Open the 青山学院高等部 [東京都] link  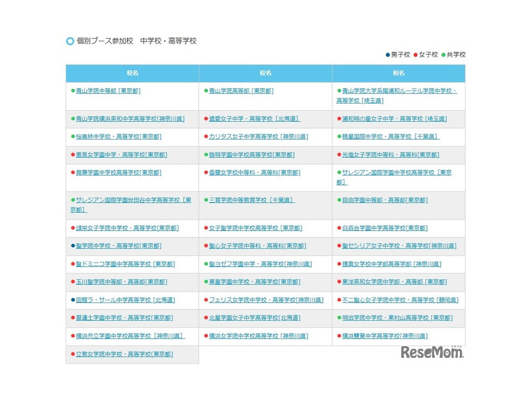pos(241,90)
